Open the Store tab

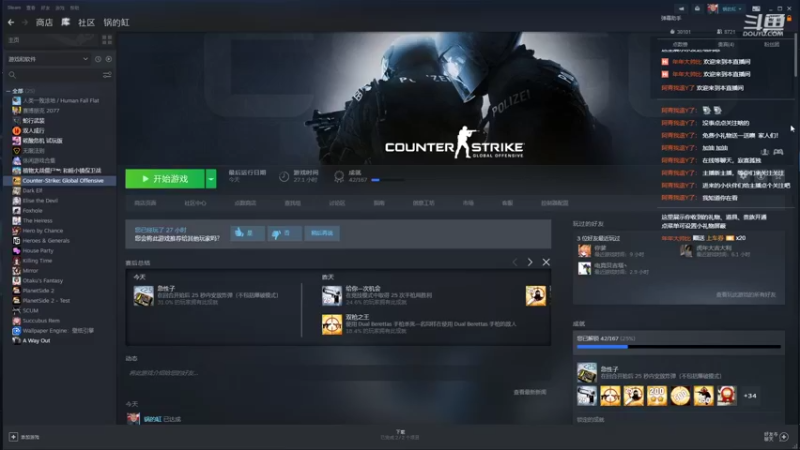tap(44, 22)
